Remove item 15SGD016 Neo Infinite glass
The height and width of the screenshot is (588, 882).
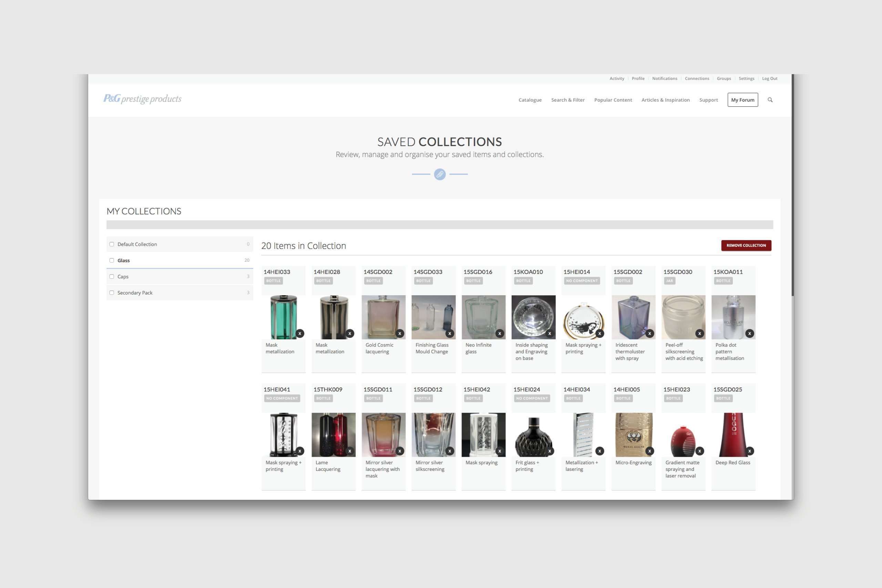pos(500,333)
